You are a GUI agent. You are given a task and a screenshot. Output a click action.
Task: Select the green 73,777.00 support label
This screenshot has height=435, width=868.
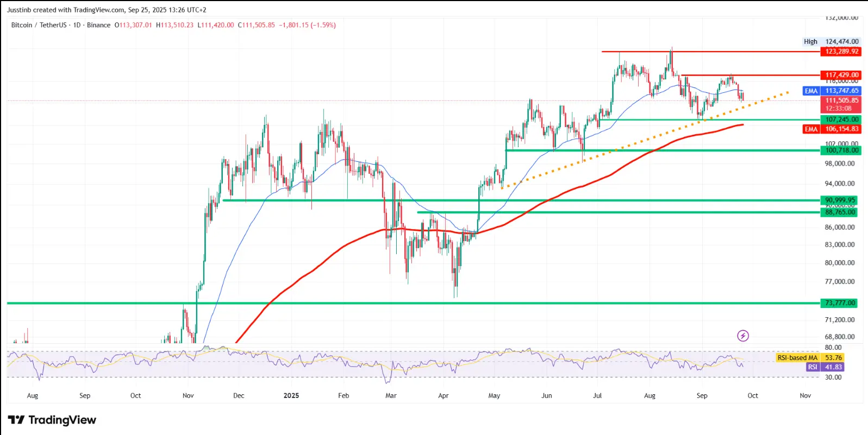(840, 303)
